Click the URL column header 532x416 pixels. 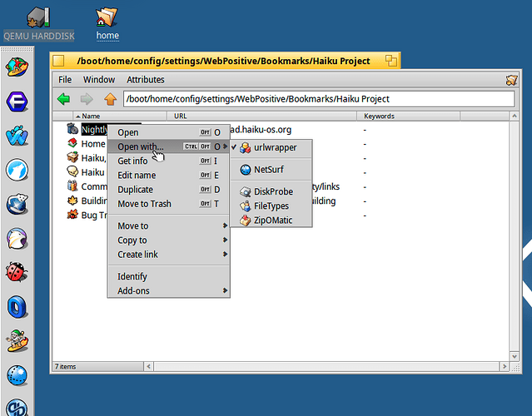[261, 116]
